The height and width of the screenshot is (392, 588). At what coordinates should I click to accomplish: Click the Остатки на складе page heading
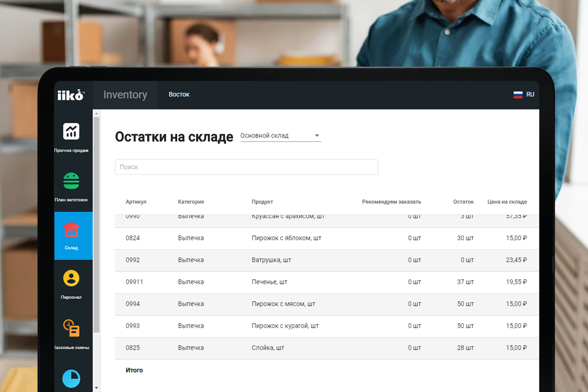(x=174, y=137)
